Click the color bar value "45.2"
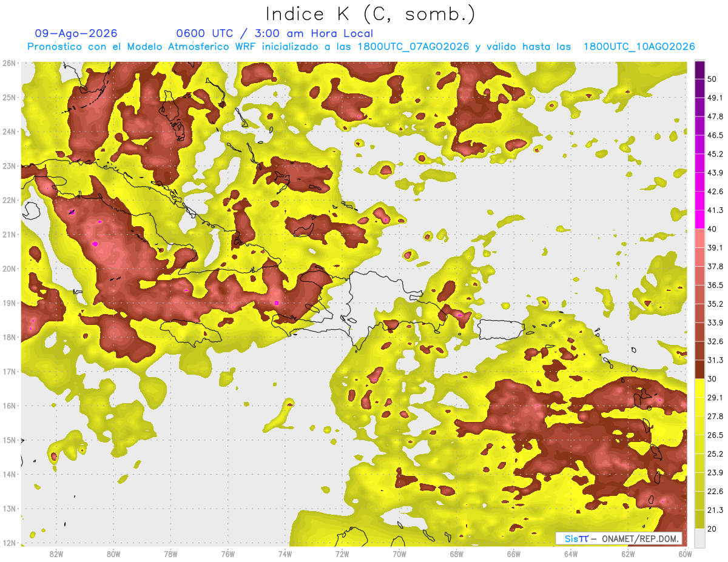This screenshot has width=728, height=562. coord(715,154)
